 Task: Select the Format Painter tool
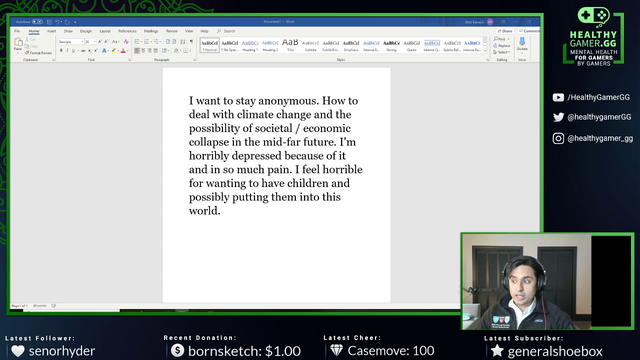[x=38, y=53]
